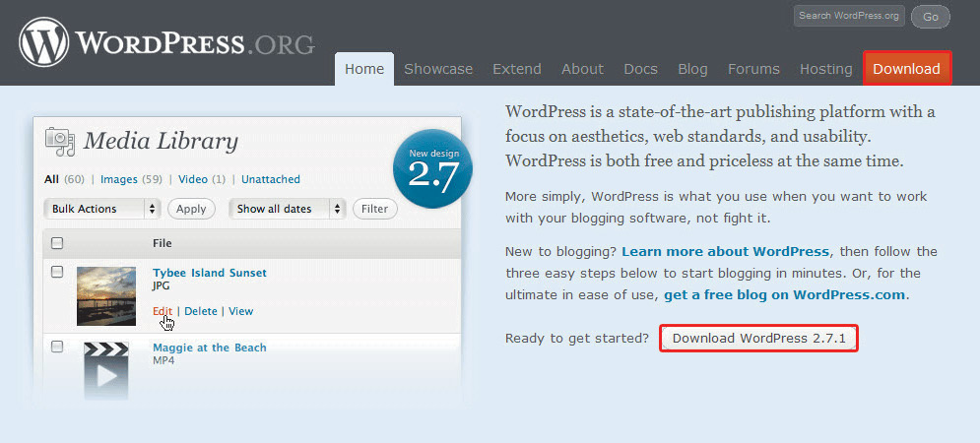
Task: Follow the Learn more about WordPress link
Action: [x=726, y=251]
